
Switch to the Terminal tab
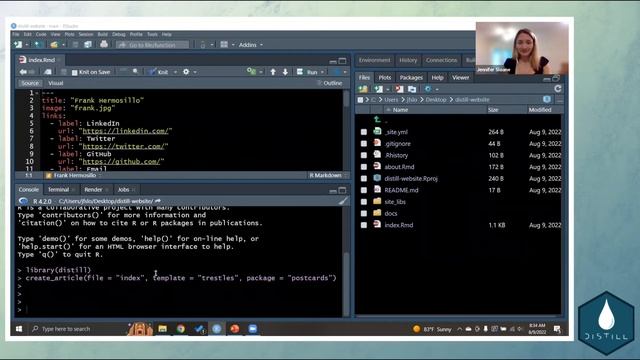pos(59,189)
